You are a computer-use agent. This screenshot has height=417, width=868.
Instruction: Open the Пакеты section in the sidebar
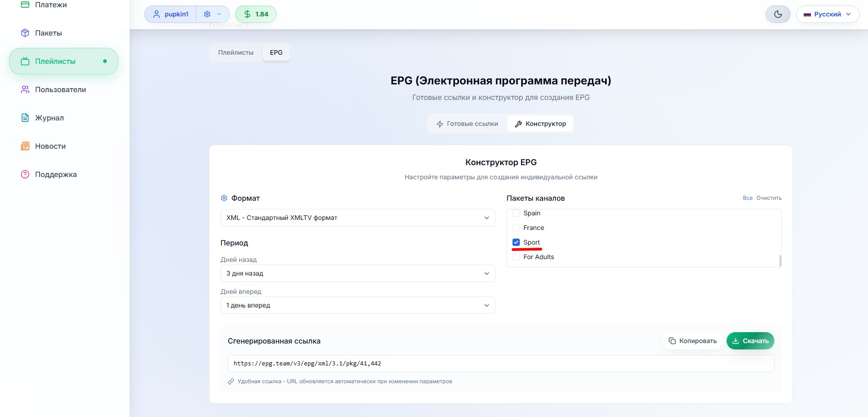[48, 33]
